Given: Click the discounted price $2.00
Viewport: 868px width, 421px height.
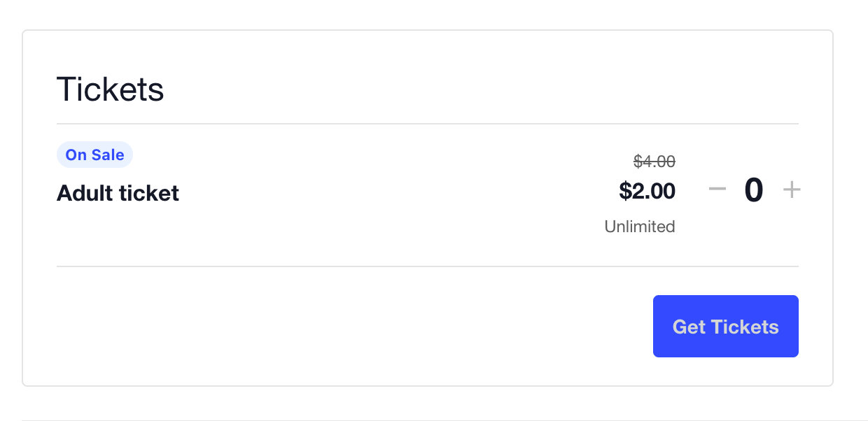Looking at the screenshot, I should pos(647,191).
